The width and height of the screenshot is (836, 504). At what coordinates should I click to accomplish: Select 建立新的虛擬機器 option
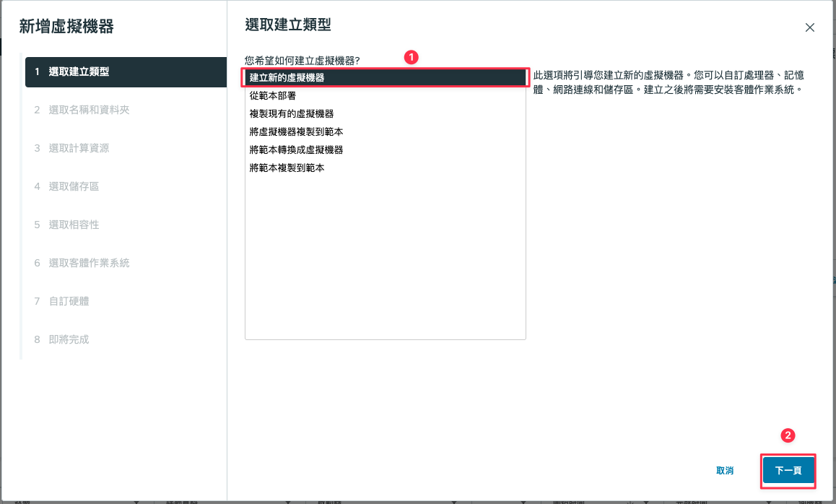click(x=386, y=78)
